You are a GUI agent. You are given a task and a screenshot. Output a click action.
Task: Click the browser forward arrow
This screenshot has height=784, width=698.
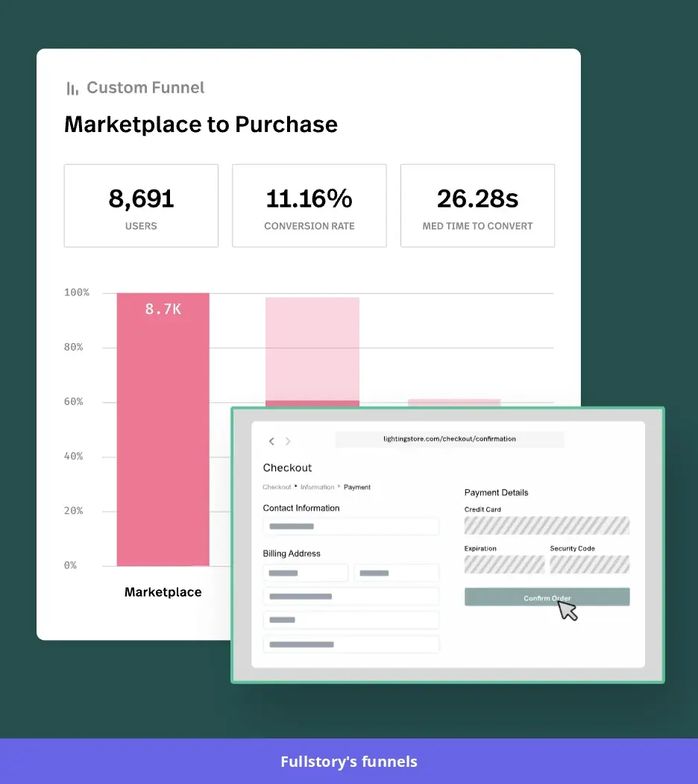pos(288,441)
